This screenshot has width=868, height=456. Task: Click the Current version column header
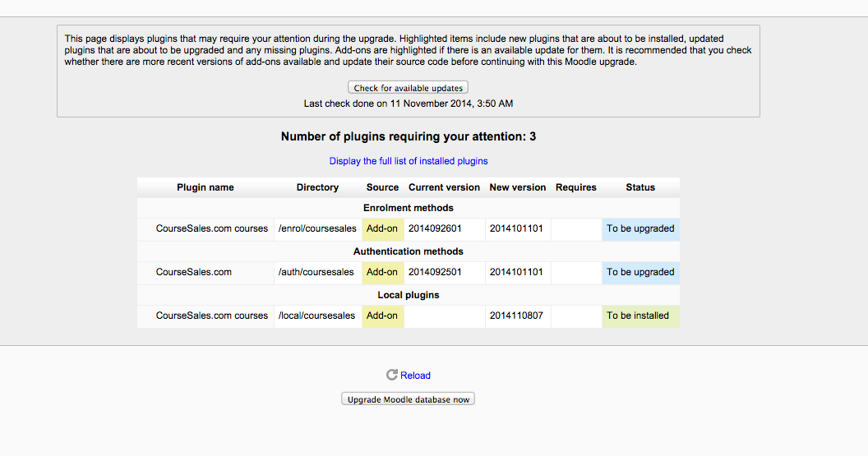[444, 187]
